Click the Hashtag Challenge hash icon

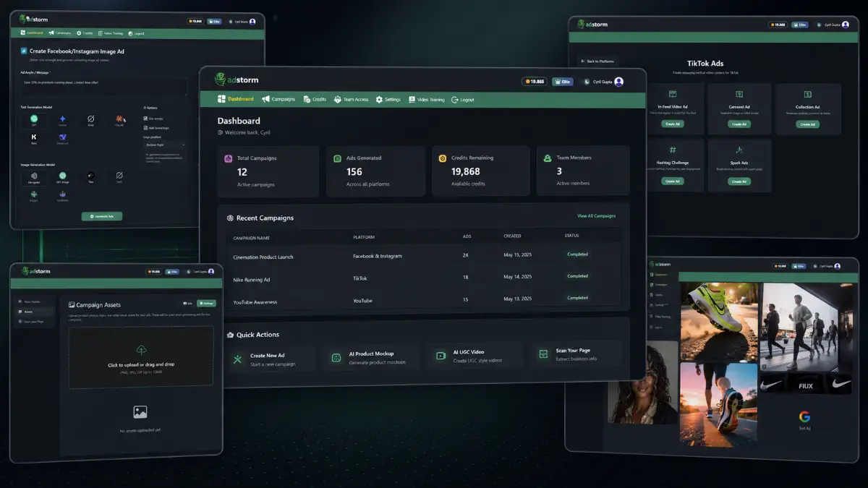pyautogui.click(x=673, y=150)
